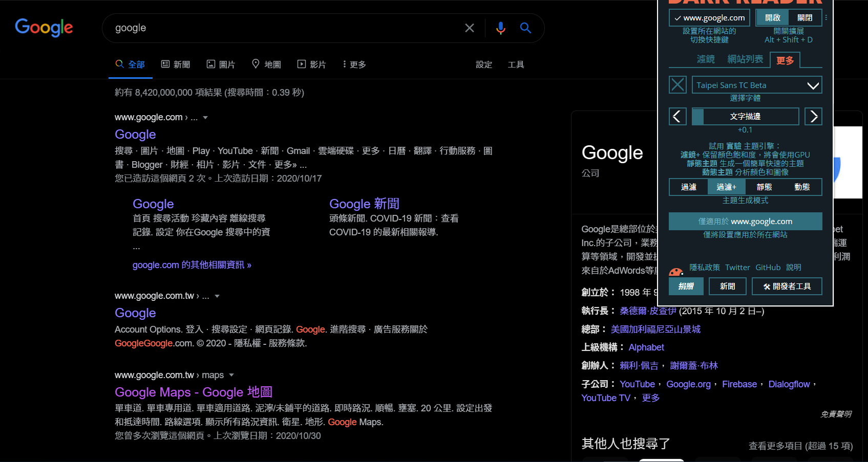Open Dark Reader 說明 link
Image resolution: width=868 pixels, height=462 pixels.
click(x=794, y=268)
